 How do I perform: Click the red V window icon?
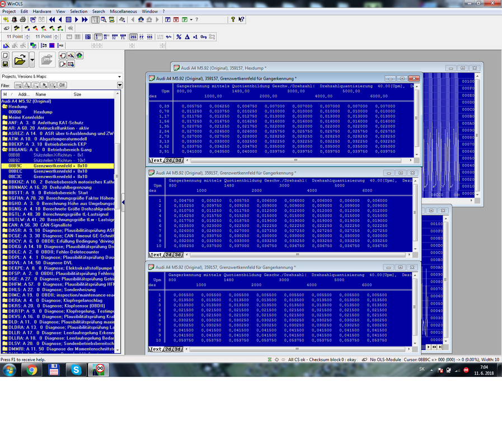click(176, 20)
